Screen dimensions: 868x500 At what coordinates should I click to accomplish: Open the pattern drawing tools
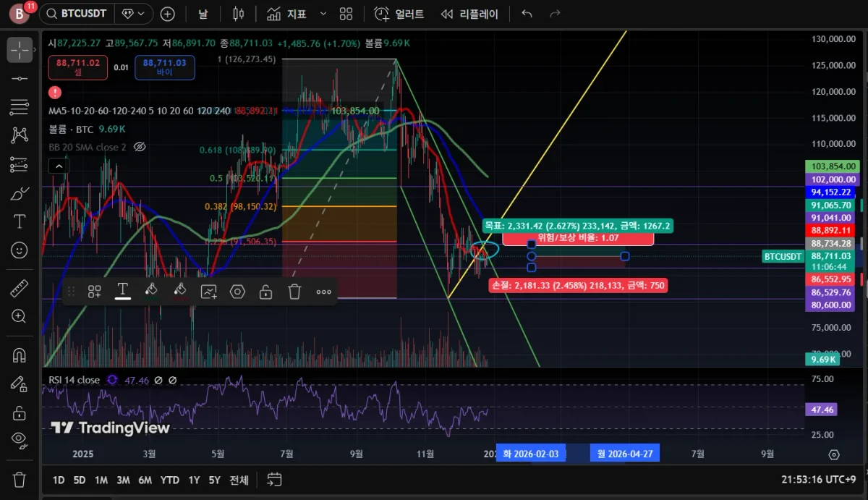point(20,135)
